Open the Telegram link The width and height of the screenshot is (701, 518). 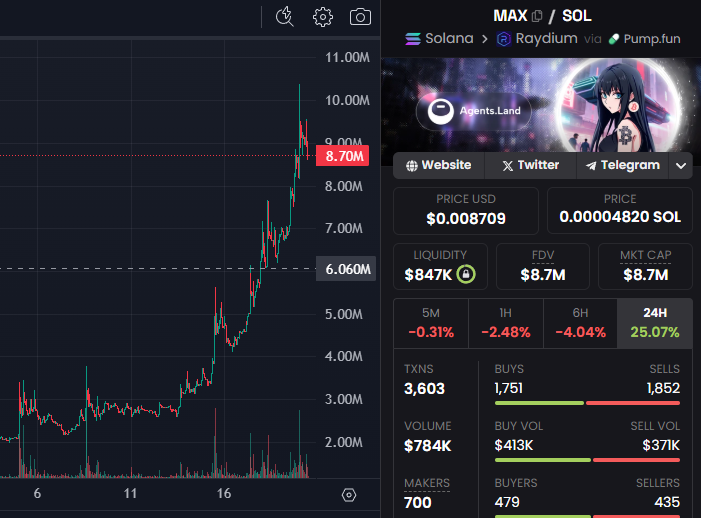623,165
